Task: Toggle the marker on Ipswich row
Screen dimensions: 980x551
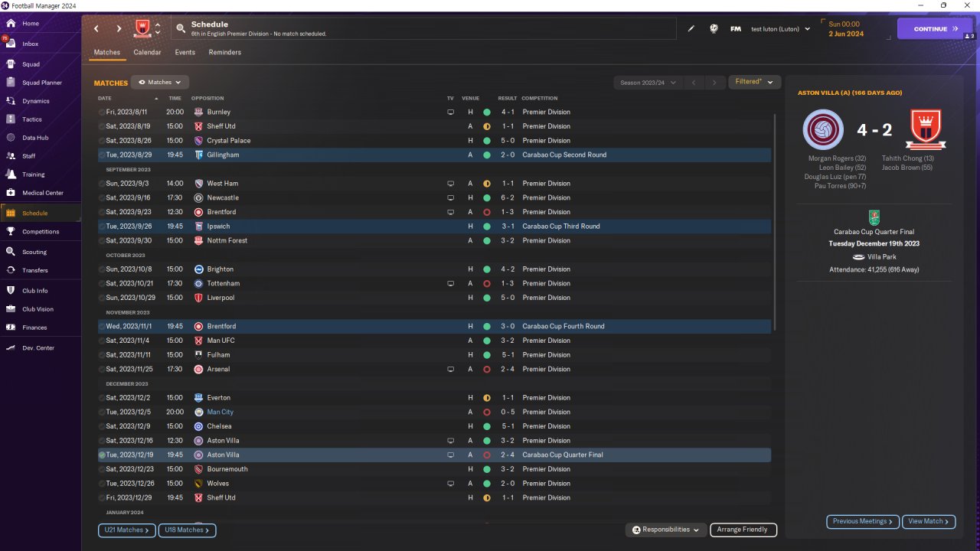Action: click(x=102, y=227)
